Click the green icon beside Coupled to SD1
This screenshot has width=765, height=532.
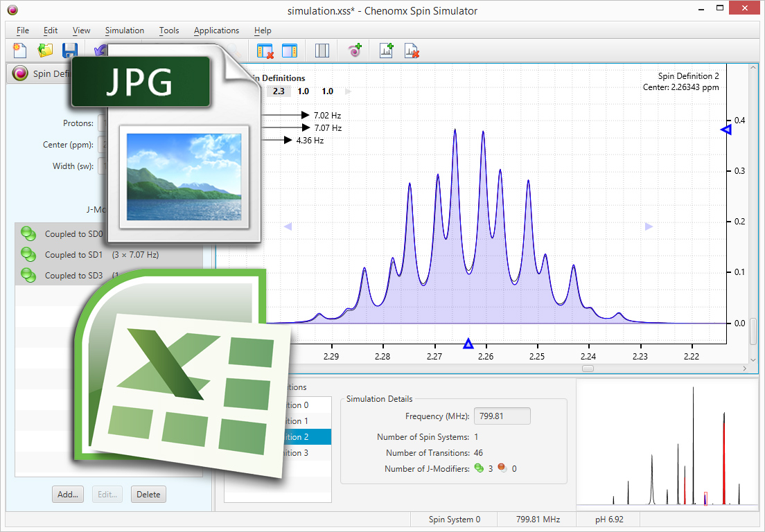(29, 254)
